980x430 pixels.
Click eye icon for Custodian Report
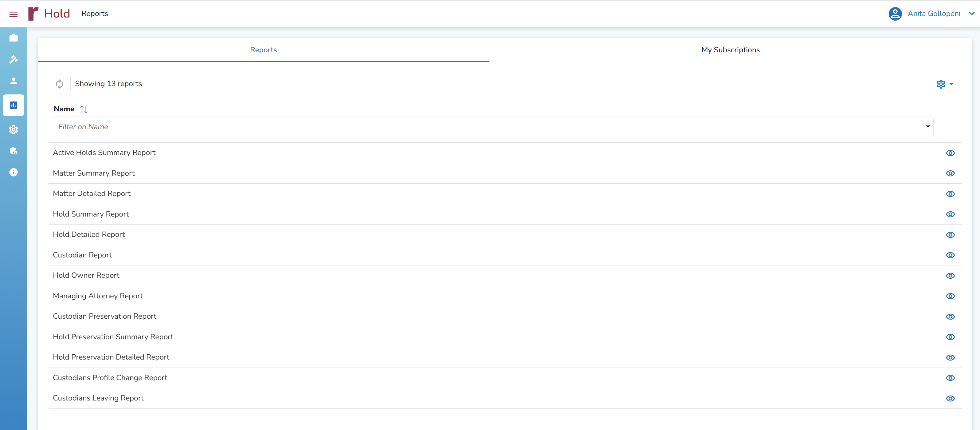point(950,255)
